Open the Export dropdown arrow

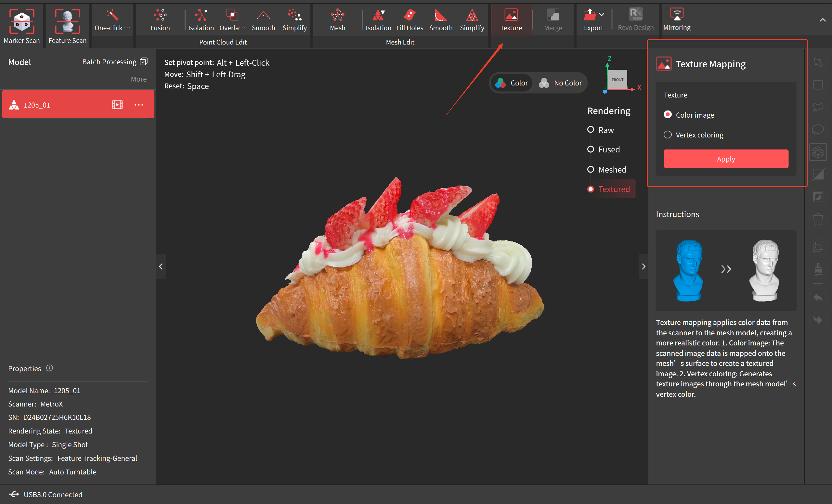[601, 15]
